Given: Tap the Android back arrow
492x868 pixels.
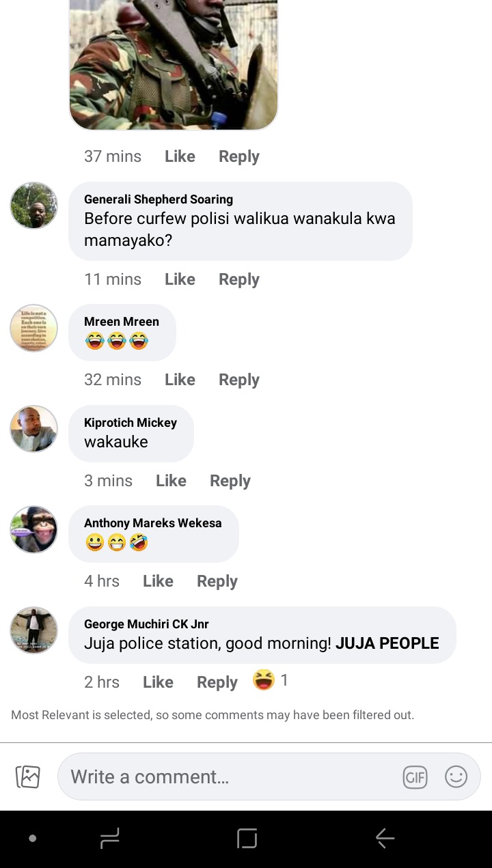Looking at the screenshot, I should pos(385,838).
